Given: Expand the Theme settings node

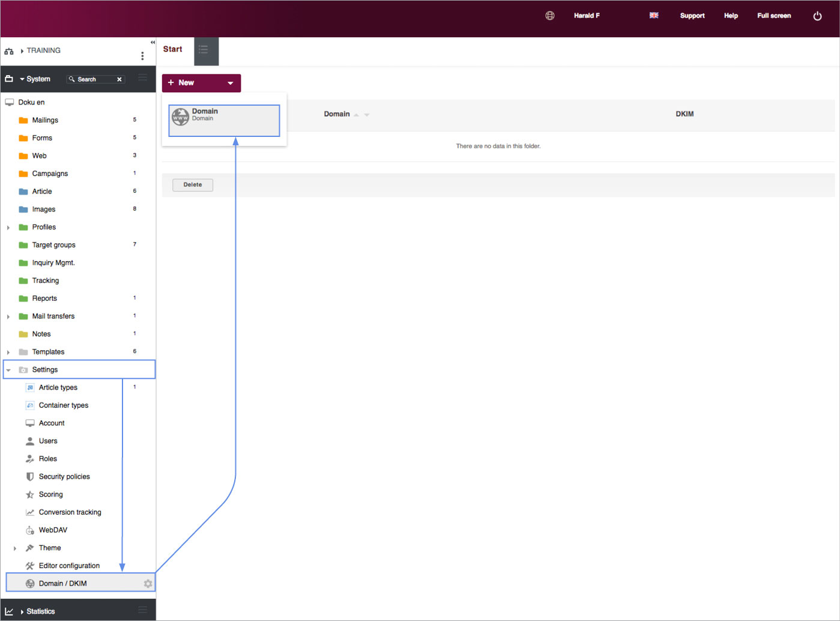Looking at the screenshot, I should [x=15, y=548].
